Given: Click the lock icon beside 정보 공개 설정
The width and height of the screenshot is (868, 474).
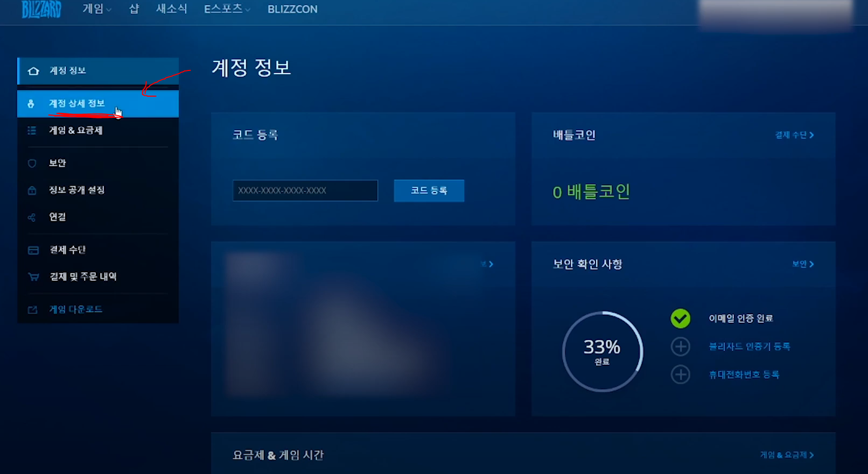Looking at the screenshot, I should click(x=32, y=190).
